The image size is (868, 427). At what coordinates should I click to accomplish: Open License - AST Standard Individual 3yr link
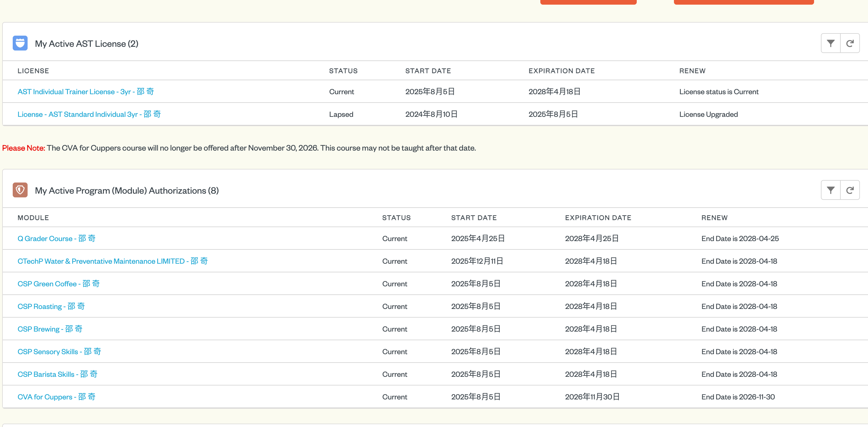click(89, 114)
